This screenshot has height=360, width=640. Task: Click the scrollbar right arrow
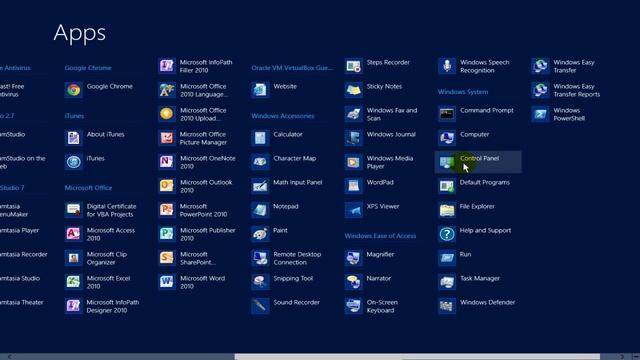pos(622,357)
